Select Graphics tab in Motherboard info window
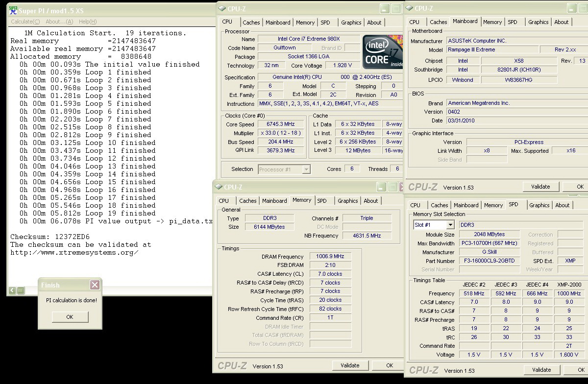The width and height of the screenshot is (588, 384). coord(538,22)
